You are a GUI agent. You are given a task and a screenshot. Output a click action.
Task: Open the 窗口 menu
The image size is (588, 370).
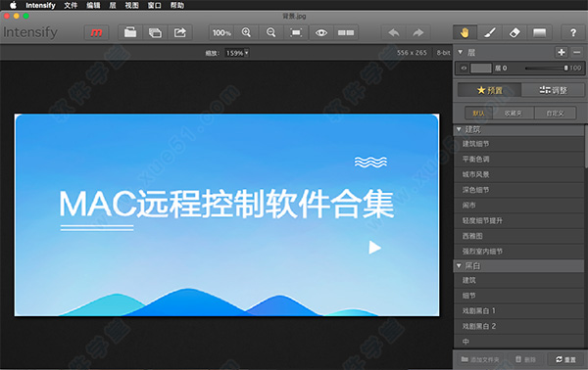tap(154, 5)
